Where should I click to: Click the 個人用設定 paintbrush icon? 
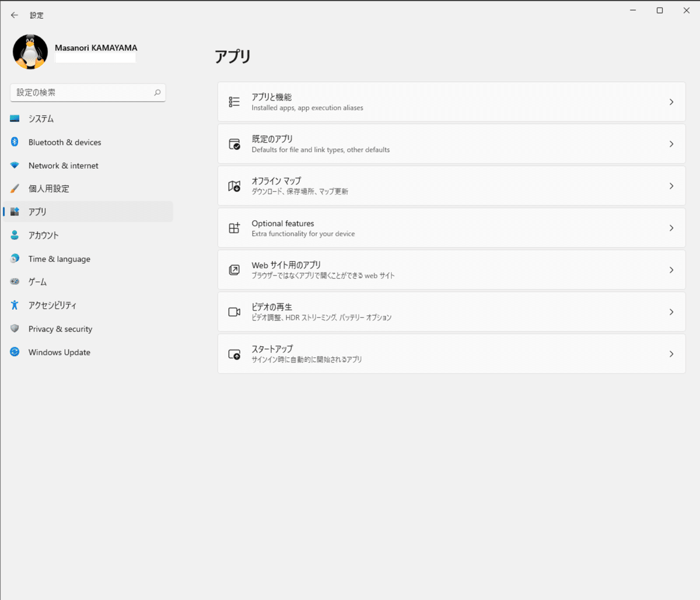[x=14, y=189]
